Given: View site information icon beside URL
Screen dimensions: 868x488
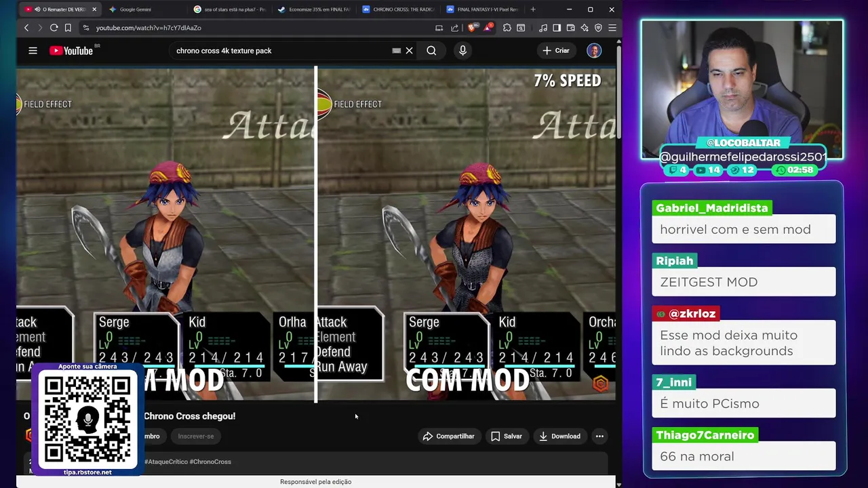Looking at the screenshot, I should pyautogui.click(x=85, y=28).
